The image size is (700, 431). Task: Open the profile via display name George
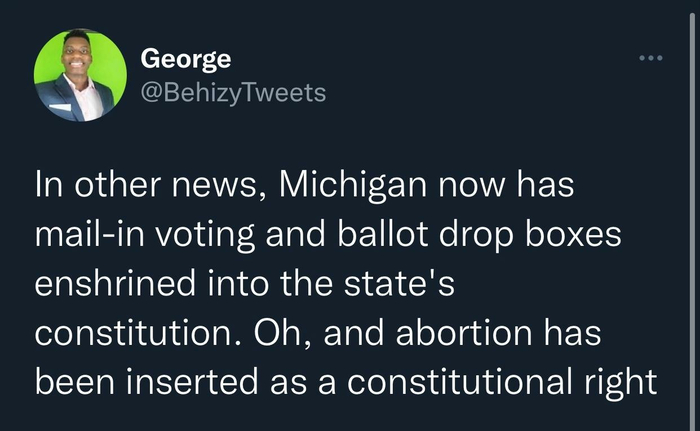[186, 59]
